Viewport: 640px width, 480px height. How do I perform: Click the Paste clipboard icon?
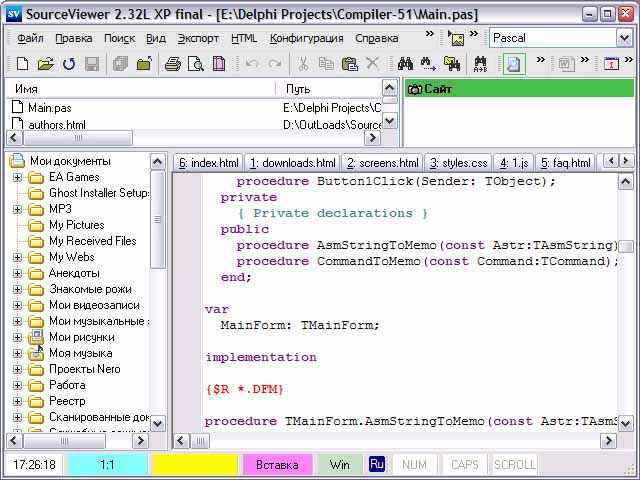[x=349, y=64]
